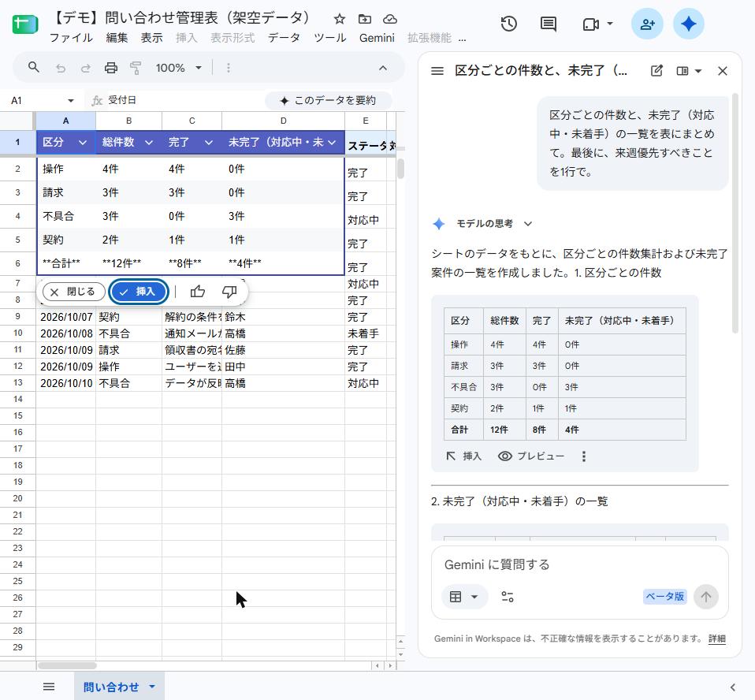Viewport: 755px width, 700px height.
Task: Open the ツール menu
Action: [x=330, y=38]
